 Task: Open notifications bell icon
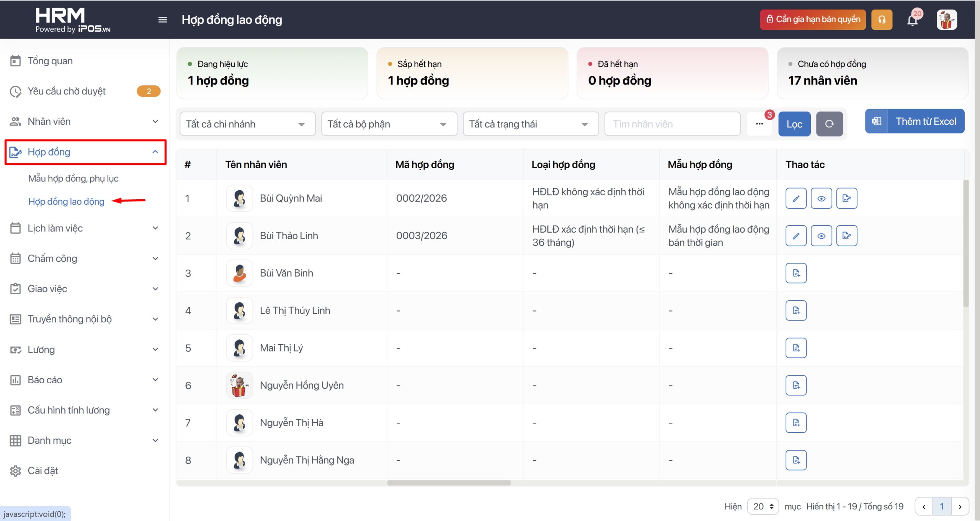tap(913, 20)
